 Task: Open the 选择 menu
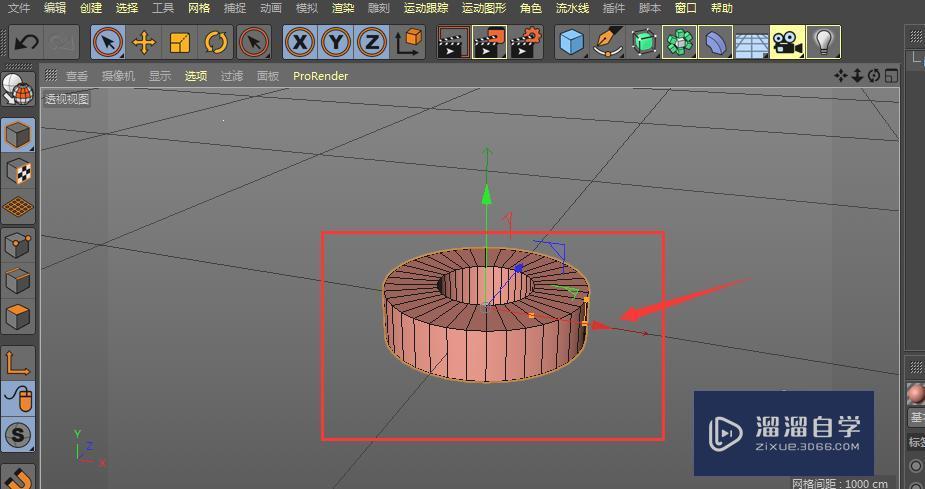[x=127, y=8]
